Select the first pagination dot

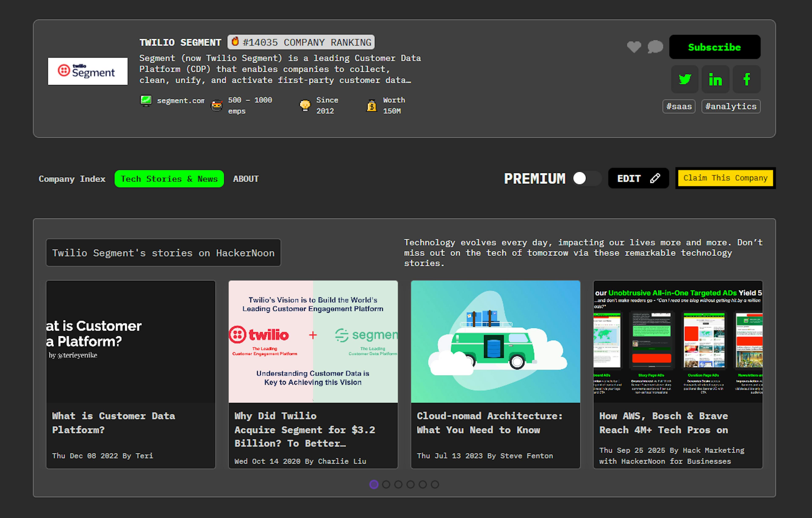(x=374, y=484)
